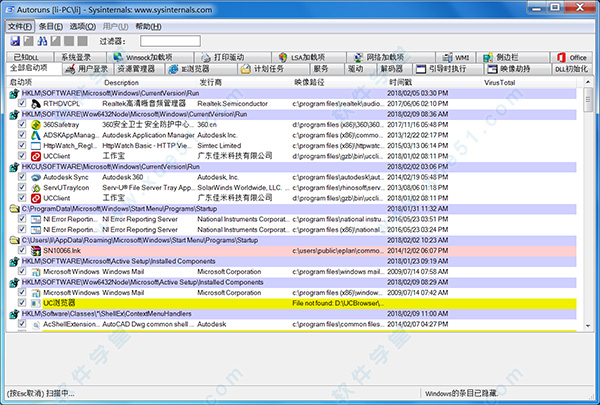
Task: Toggle the HttpWatch_Regi entry checkbox
Action: 22,145
